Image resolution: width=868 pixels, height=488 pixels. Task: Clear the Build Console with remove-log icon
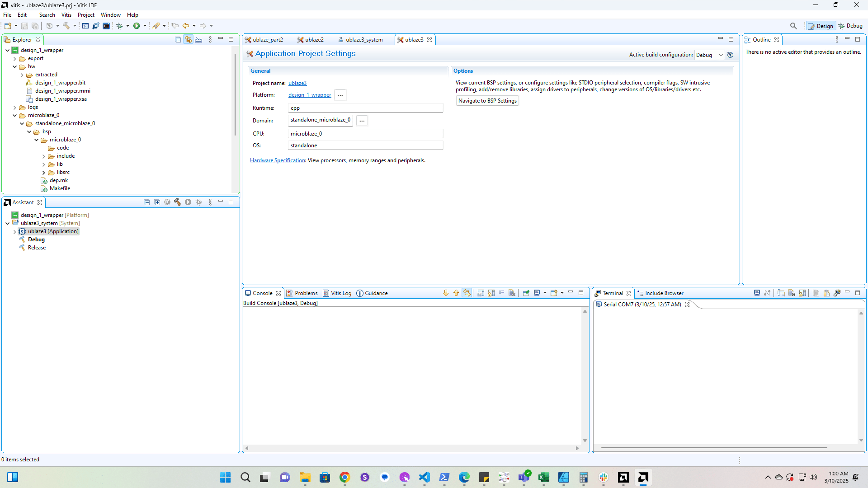click(511, 293)
